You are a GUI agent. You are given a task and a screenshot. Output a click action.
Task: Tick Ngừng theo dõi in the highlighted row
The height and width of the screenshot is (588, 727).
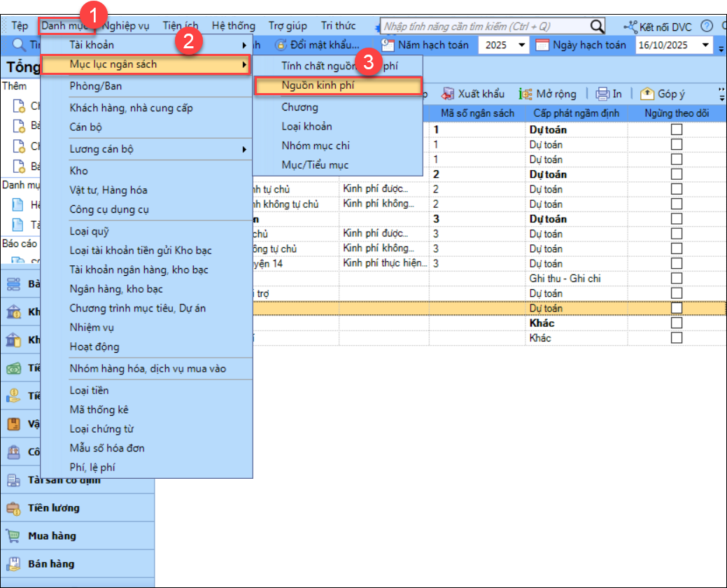pos(677,308)
